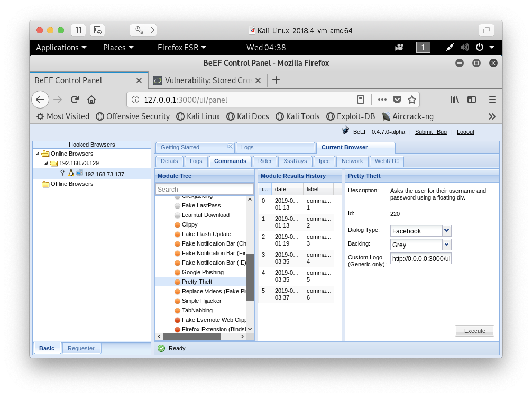Open the Firefox hamburger menu
The height and width of the screenshot is (397, 532).
point(492,100)
